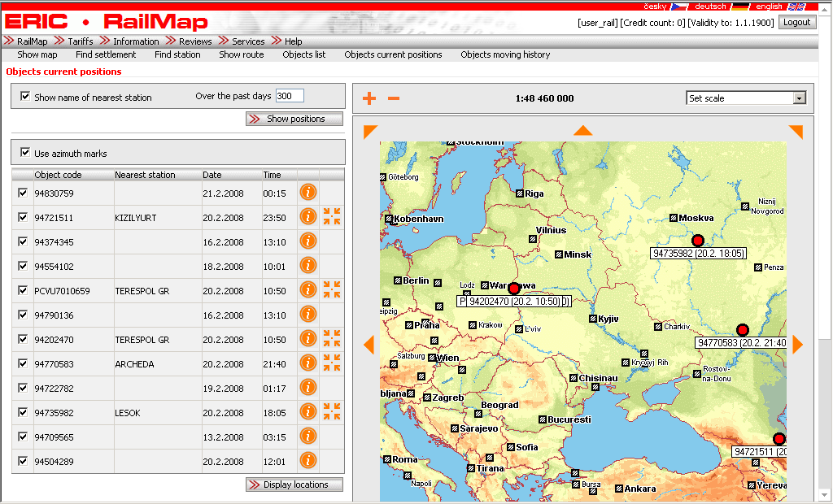Viewport: 833px width, 504px height.
Task: Click map marker 94202470 near Warszawa
Action: point(514,289)
